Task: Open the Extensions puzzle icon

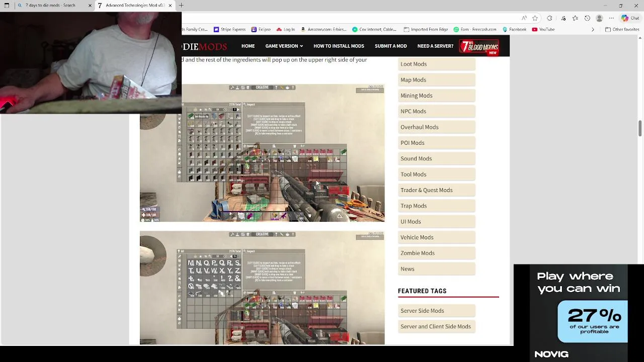Action: pos(549,18)
